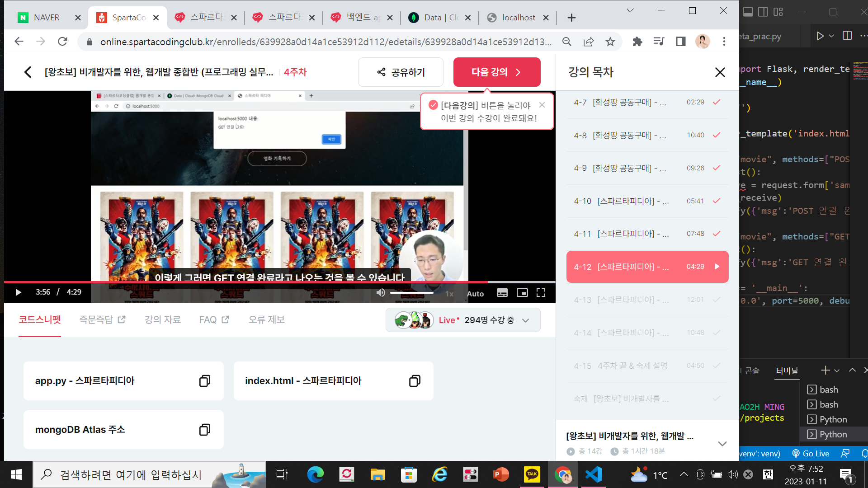Screen dimensions: 868x488
Task: Select the 터미널 tab in VS Code
Action: [787, 371]
